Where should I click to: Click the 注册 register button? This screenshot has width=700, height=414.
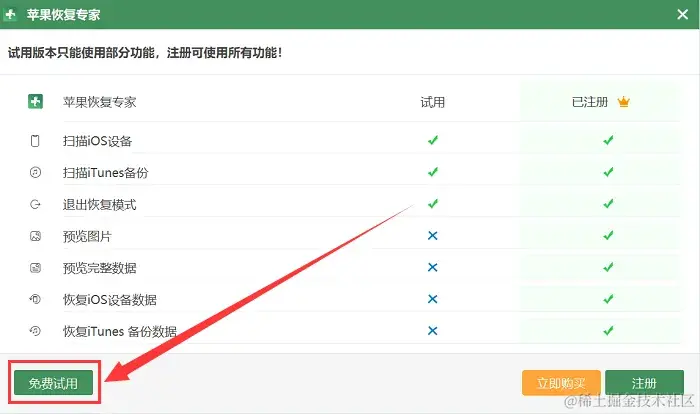[644, 383]
